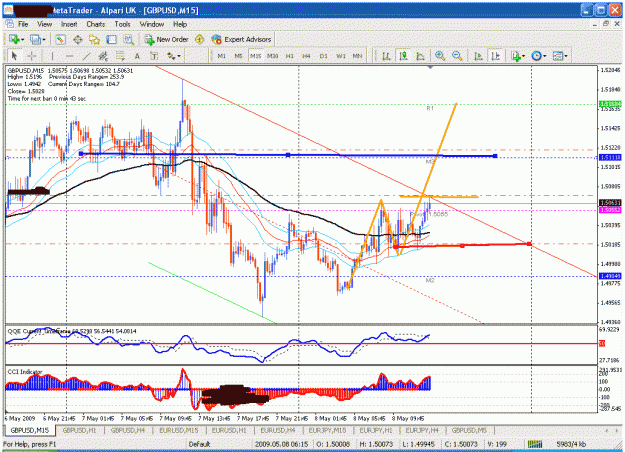Viewport: 625px width, 452px height.
Task: Open the Periodicity clock dropdown
Action: coord(539,56)
